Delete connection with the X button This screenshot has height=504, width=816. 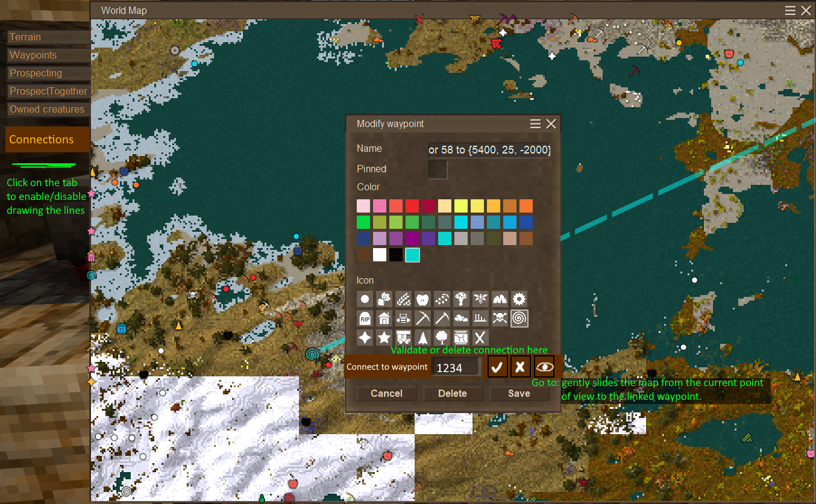(x=520, y=367)
